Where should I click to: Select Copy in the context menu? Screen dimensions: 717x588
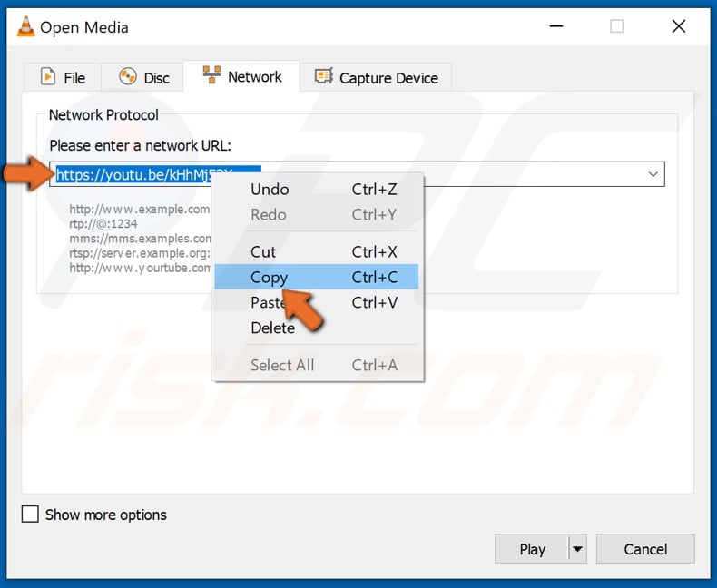click(317, 277)
